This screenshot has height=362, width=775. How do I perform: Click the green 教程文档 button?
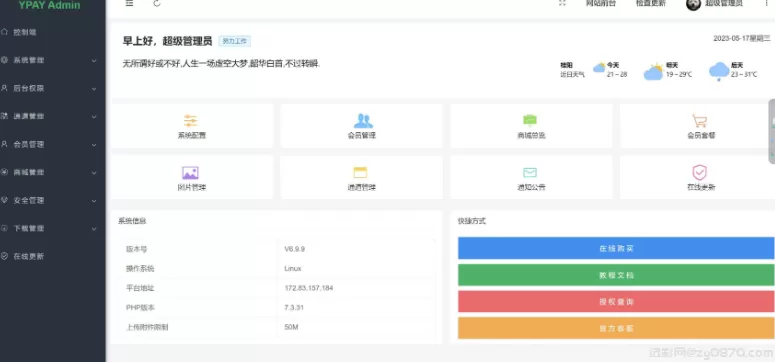[x=616, y=275]
